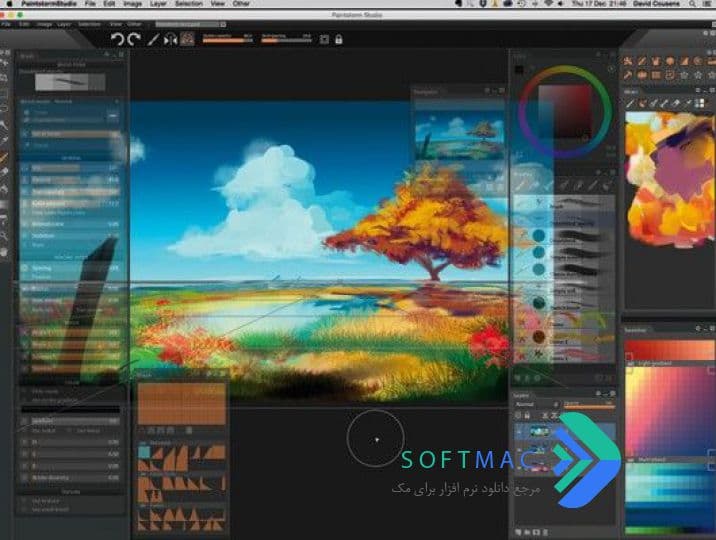Click the Spotlight search icon in the menu bar

tap(693, 4)
